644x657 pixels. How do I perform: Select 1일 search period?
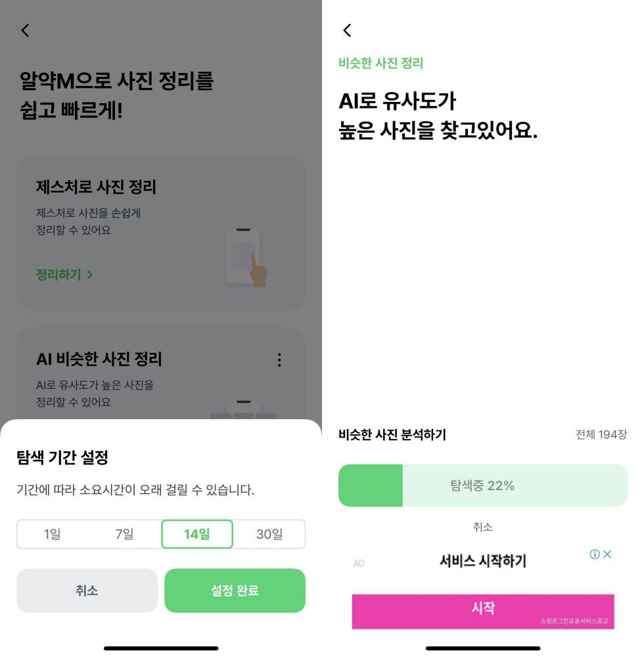click(x=53, y=534)
